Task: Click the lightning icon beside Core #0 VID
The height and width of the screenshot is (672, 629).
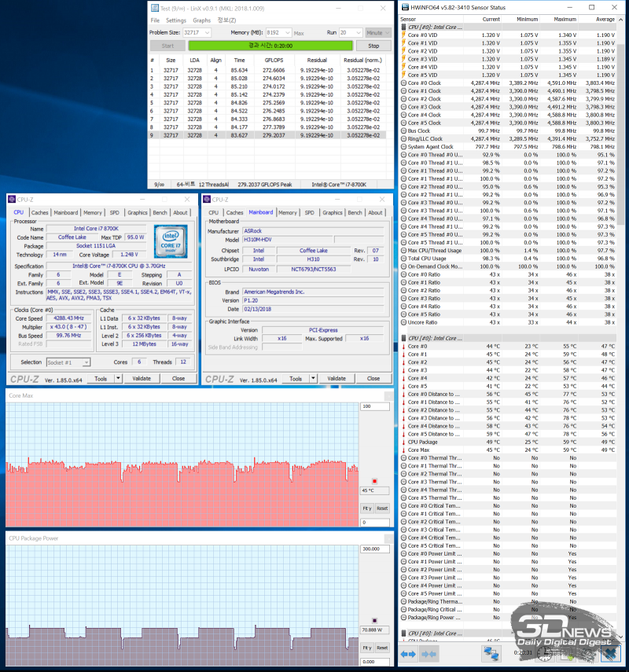Action: pyautogui.click(x=403, y=35)
